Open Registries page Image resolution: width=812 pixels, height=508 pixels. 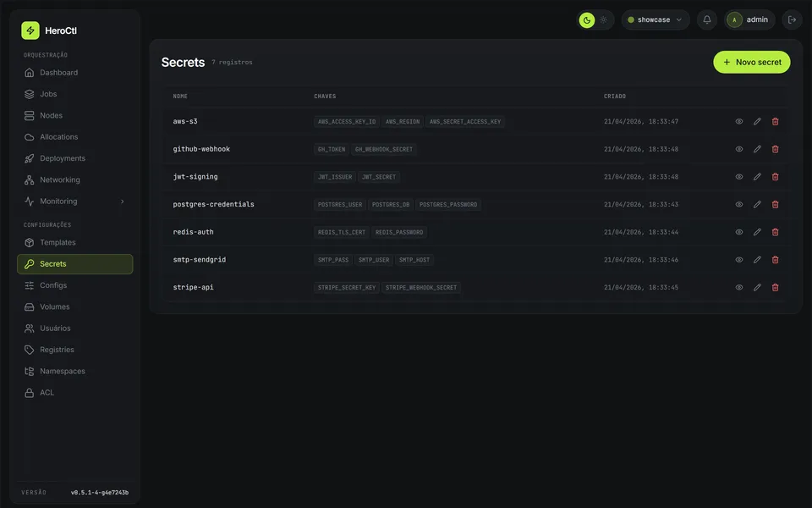pos(74,350)
